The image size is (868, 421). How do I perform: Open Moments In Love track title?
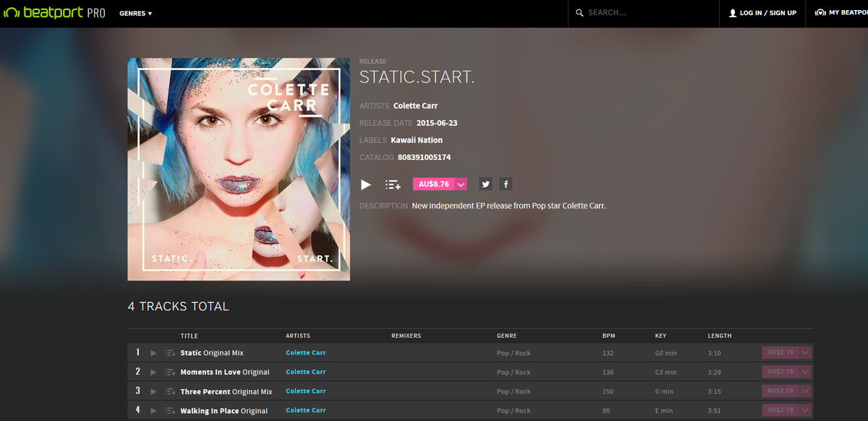click(x=225, y=372)
